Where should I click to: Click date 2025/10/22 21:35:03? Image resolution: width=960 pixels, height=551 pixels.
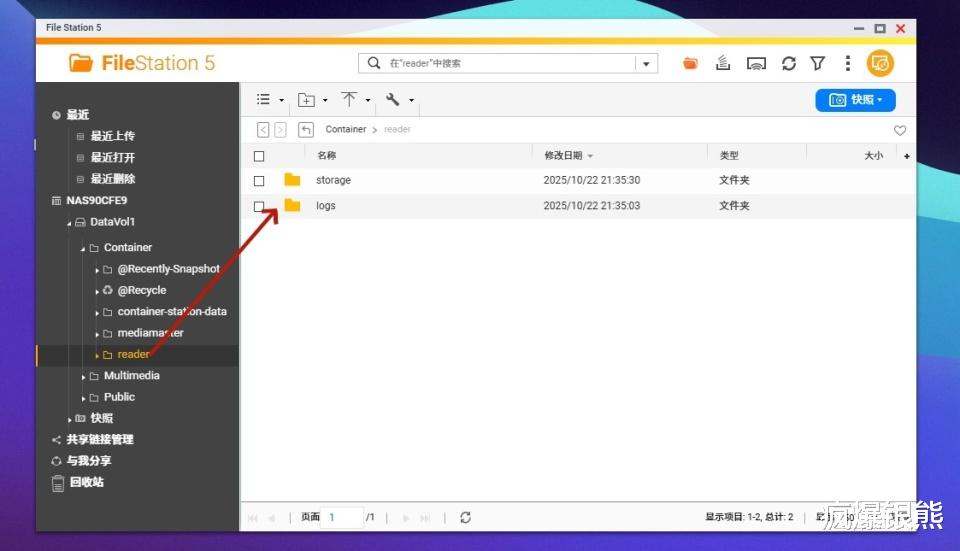pos(592,206)
